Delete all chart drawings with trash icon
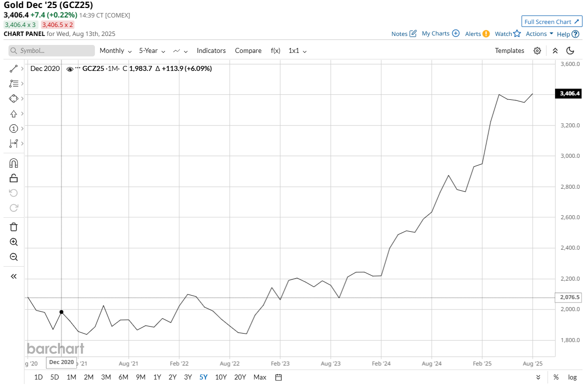 [13, 227]
